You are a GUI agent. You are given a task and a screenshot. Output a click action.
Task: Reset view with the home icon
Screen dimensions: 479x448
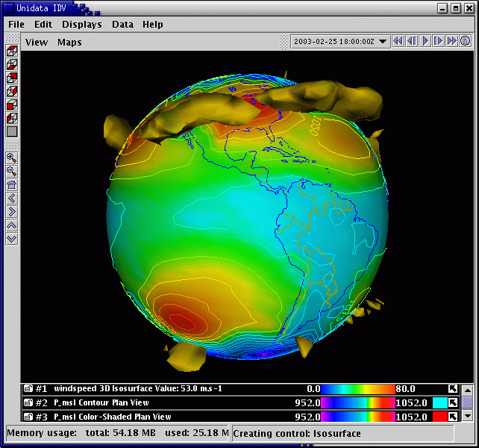tap(11, 184)
